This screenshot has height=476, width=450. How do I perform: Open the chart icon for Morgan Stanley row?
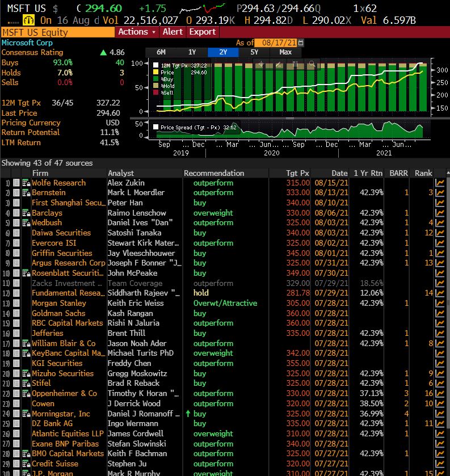[440, 304]
